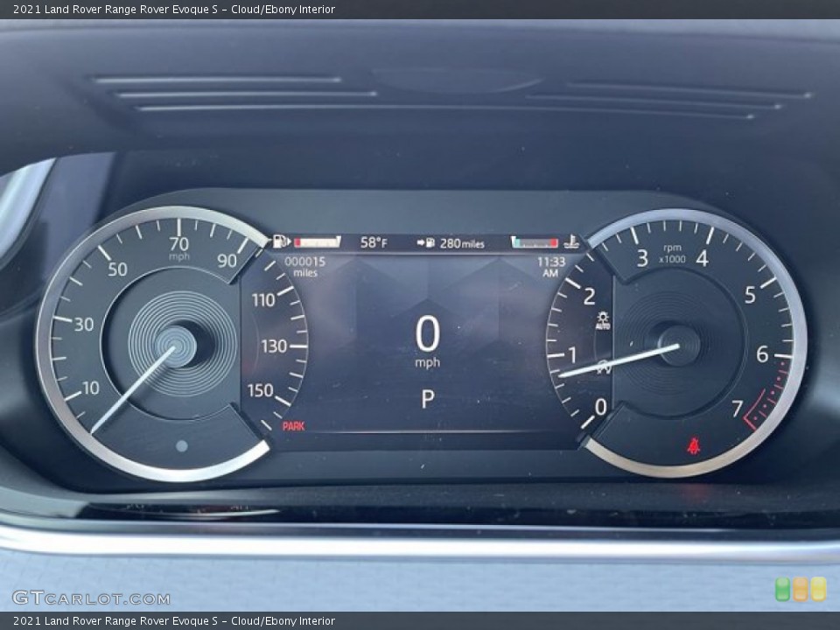Tap the 150 mark on speedometer
This screenshot has width=840, height=630.
(261, 390)
